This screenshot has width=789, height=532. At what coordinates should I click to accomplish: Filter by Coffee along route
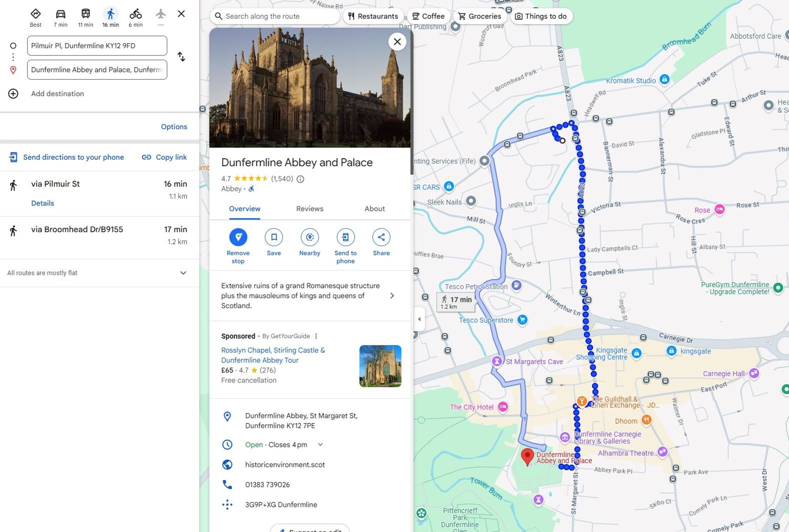(428, 16)
